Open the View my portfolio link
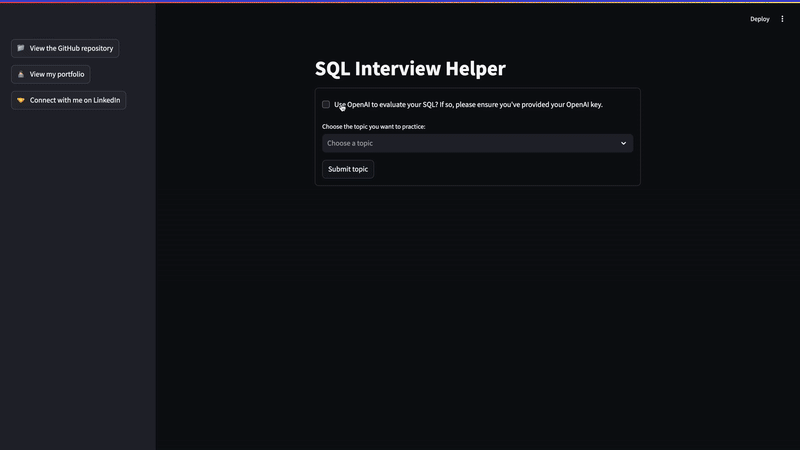Image resolution: width=800 pixels, height=450 pixels. [57, 74]
